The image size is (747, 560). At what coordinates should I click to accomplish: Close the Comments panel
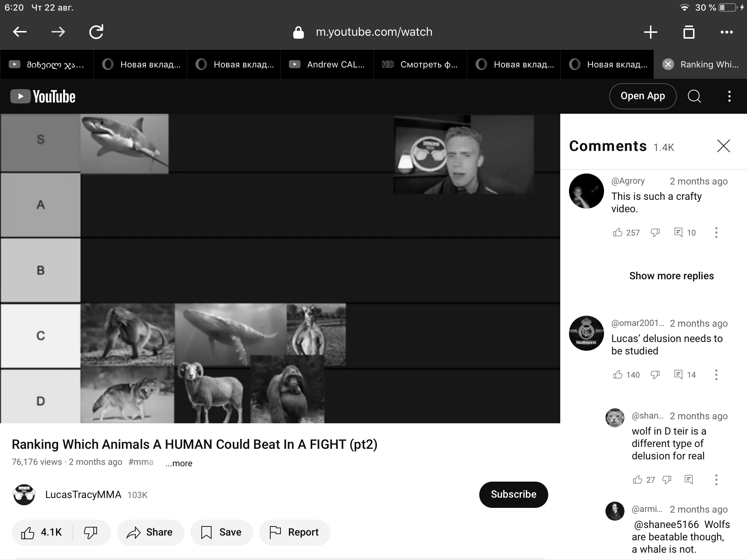(x=723, y=146)
